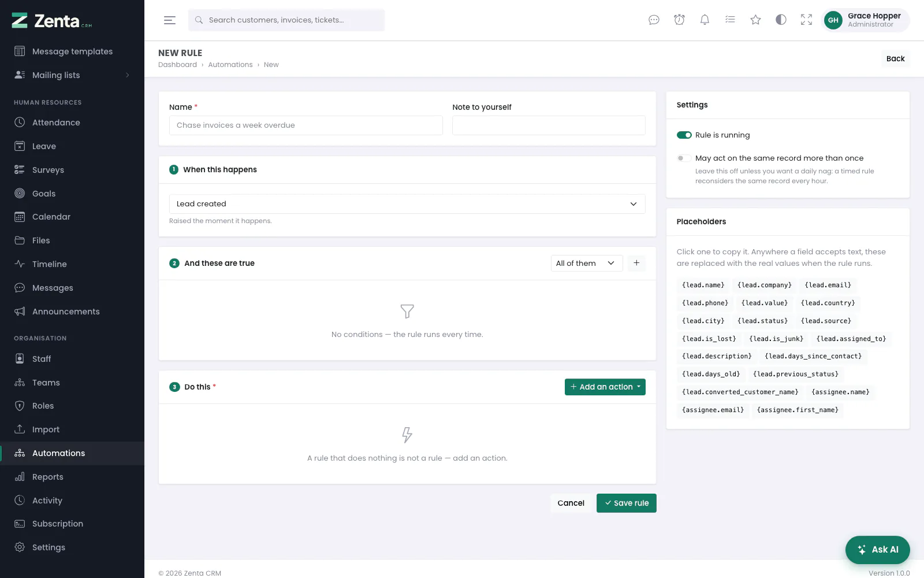Click the Cancel button
Viewport: 924px width, 578px height.
[571, 503]
